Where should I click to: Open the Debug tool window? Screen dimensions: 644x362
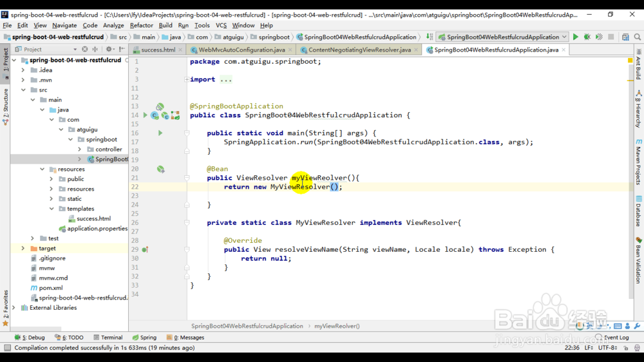pyautogui.click(x=30, y=338)
